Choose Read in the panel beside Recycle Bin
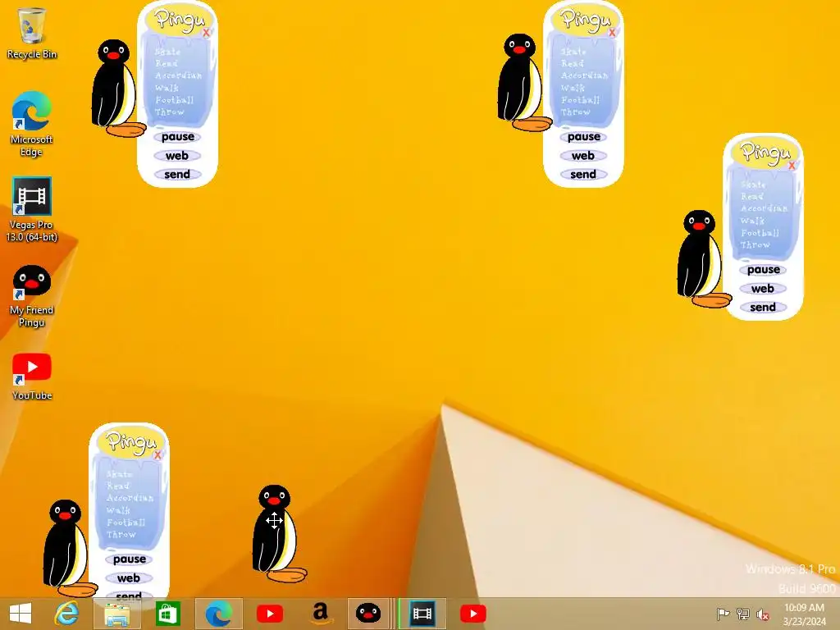 coord(166,63)
